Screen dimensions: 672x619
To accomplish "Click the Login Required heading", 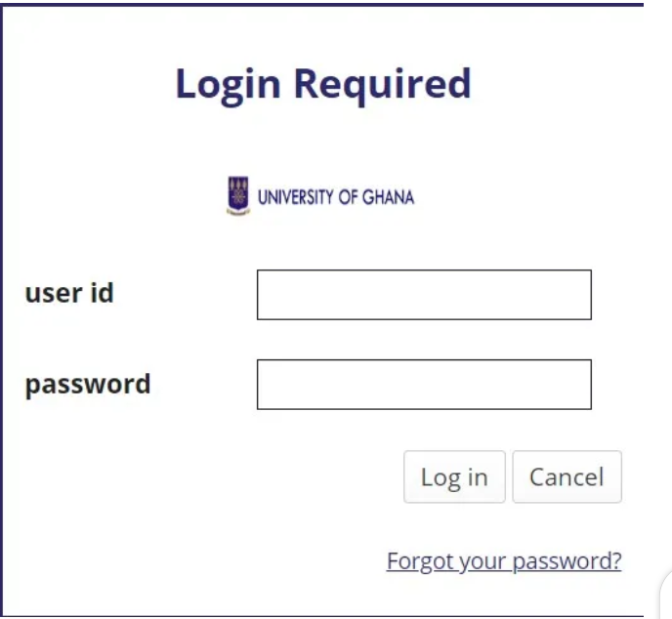I will click(x=323, y=84).
